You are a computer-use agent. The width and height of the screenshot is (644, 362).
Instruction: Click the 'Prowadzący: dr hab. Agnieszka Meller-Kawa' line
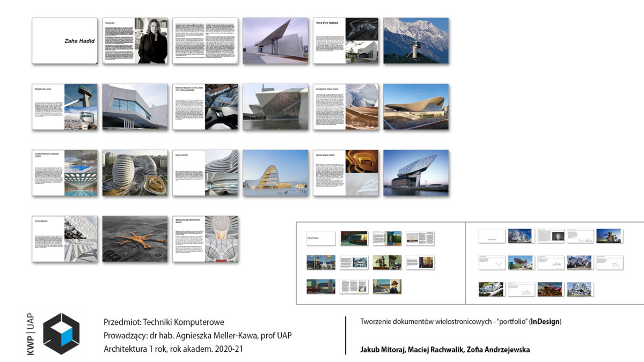197,336
